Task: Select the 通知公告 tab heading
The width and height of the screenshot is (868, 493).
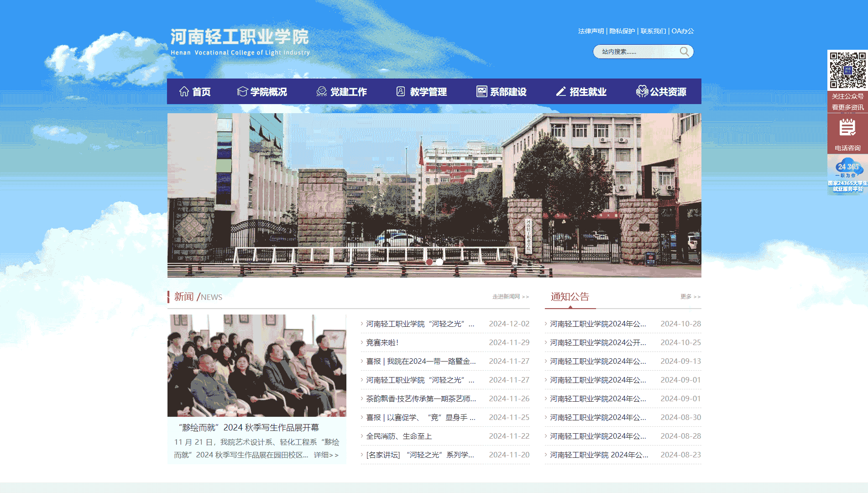Action: click(570, 297)
